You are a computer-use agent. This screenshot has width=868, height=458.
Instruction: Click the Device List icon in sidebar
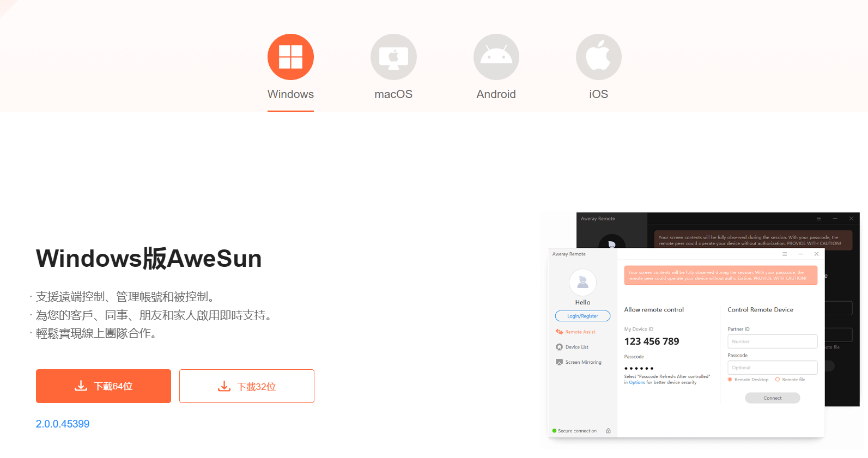pos(559,347)
